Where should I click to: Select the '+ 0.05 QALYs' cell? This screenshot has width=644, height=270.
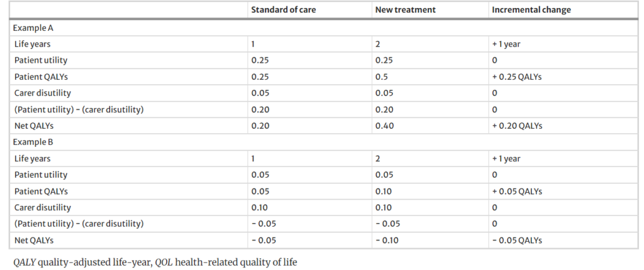click(x=517, y=191)
